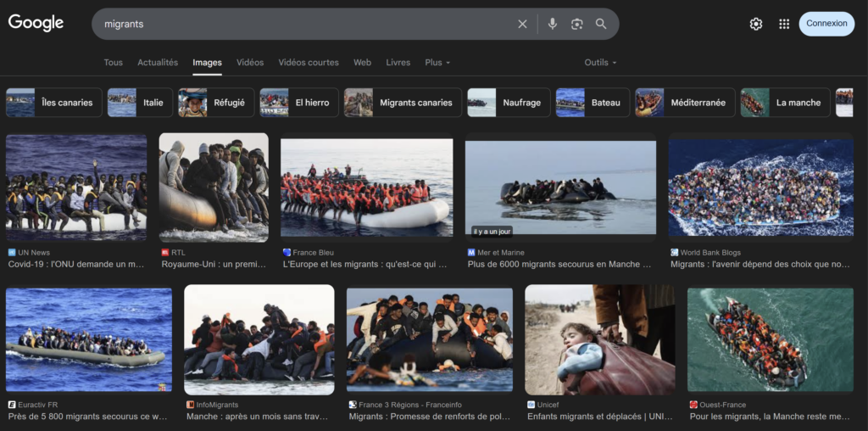Select the Îles canaries filter chip

coord(54,103)
